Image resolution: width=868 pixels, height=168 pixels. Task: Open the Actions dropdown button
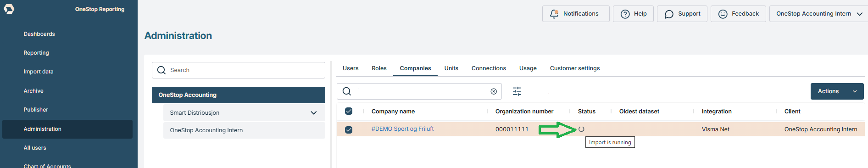click(x=837, y=91)
